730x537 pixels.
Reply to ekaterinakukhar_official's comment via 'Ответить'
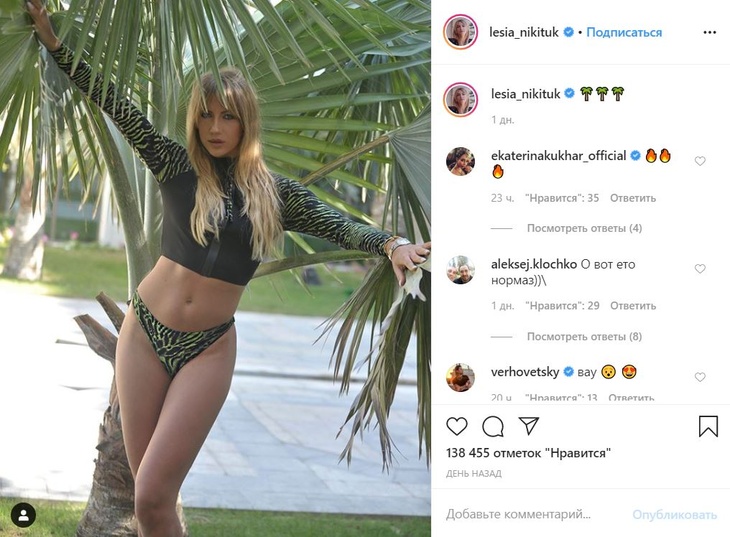(633, 198)
